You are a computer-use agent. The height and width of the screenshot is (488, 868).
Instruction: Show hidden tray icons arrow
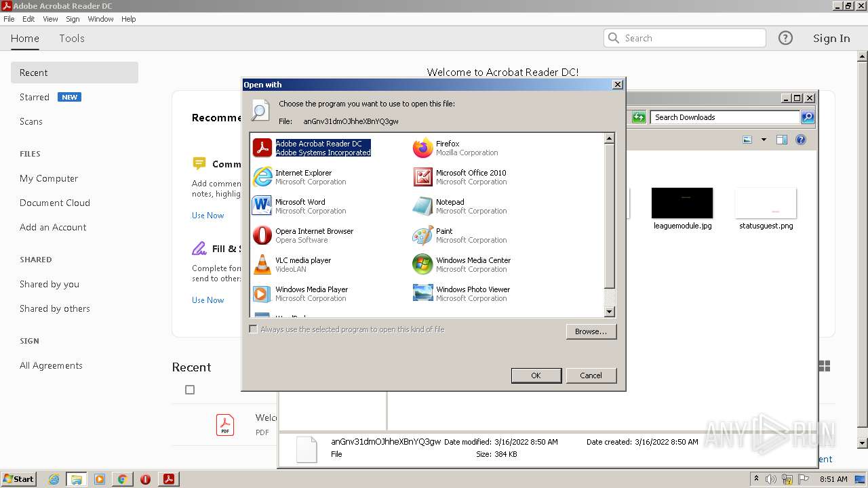click(x=756, y=479)
